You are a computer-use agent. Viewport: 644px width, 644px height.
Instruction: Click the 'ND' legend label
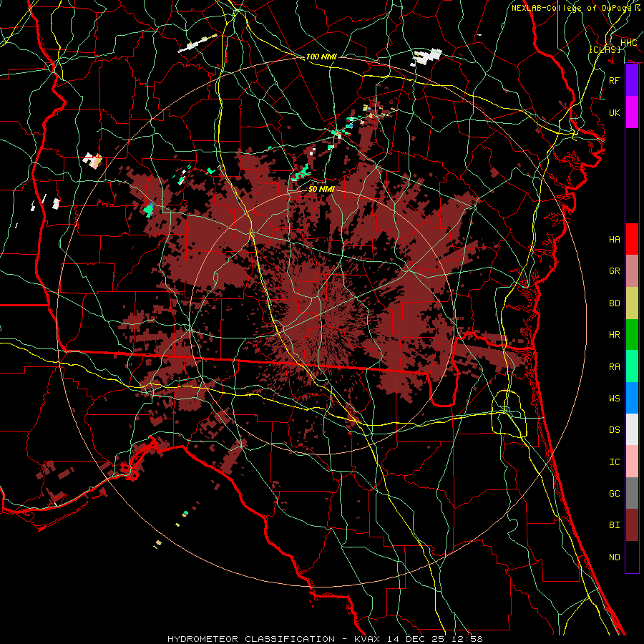coord(614,557)
